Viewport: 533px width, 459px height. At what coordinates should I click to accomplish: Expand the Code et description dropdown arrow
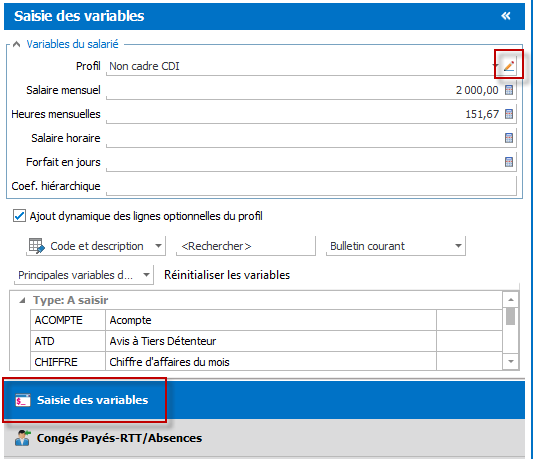pyautogui.click(x=158, y=246)
